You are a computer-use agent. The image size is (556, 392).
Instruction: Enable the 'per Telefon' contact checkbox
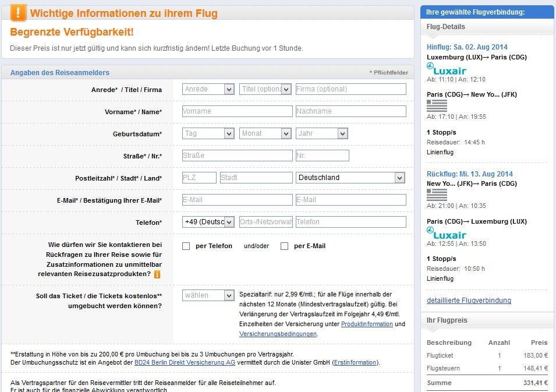(x=186, y=246)
